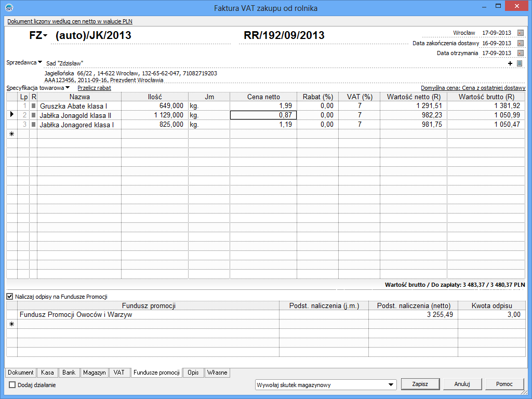Image resolution: width=532 pixels, height=399 pixels.
Task: Click the Zapisz button
Action: (420, 384)
